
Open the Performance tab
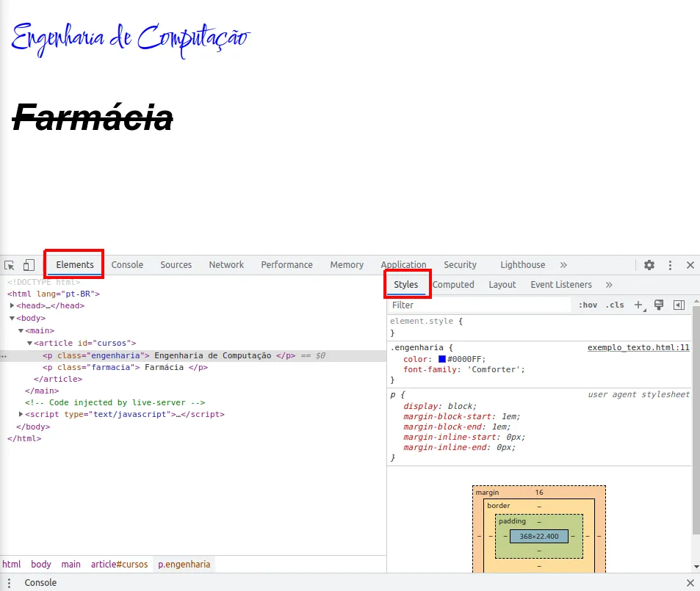coord(286,265)
